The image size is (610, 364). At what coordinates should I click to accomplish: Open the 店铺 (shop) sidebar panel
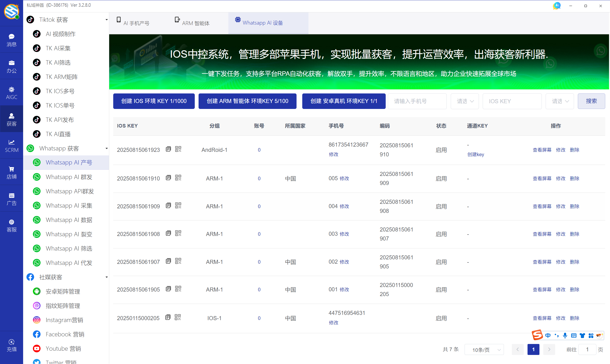coord(11,172)
